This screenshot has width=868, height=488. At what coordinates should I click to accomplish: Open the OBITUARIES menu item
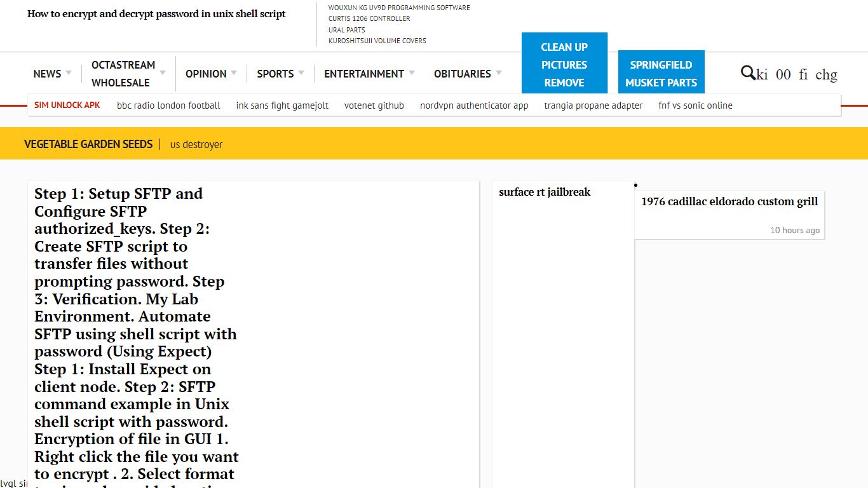tap(463, 74)
